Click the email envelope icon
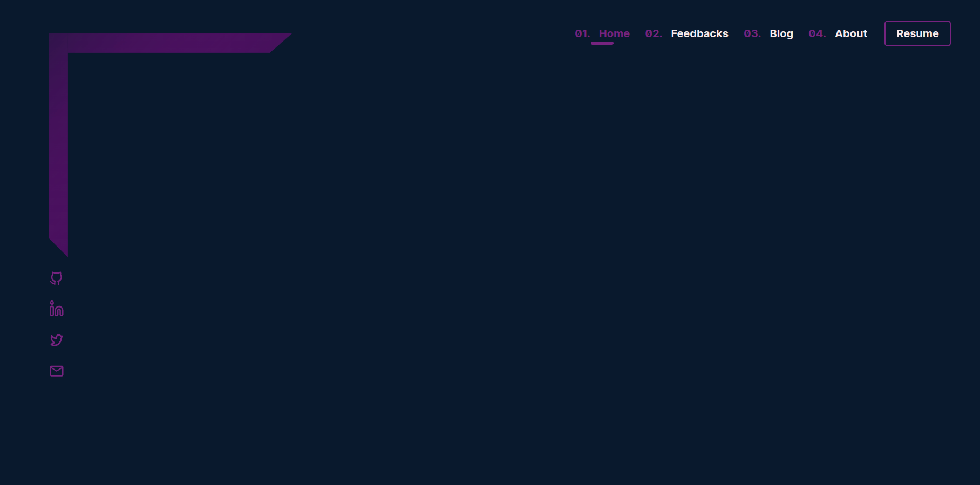The height and width of the screenshot is (485, 980). tap(56, 371)
